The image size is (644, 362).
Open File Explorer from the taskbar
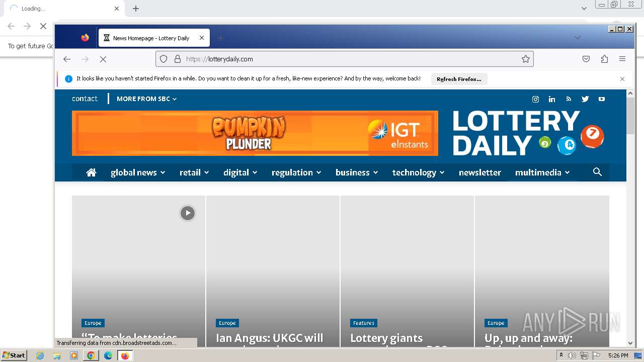[57, 355]
